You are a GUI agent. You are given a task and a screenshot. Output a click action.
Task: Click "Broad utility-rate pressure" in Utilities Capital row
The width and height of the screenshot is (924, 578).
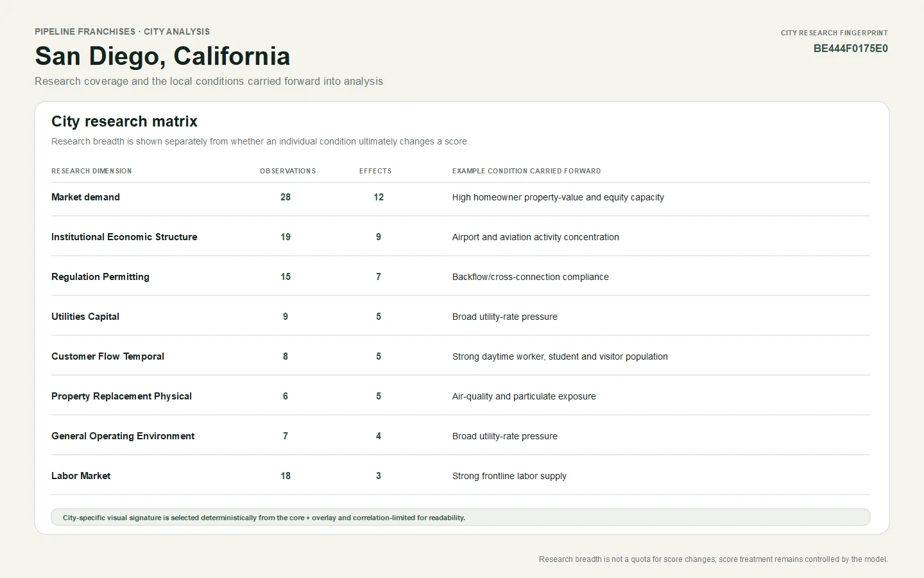tap(505, 317)
